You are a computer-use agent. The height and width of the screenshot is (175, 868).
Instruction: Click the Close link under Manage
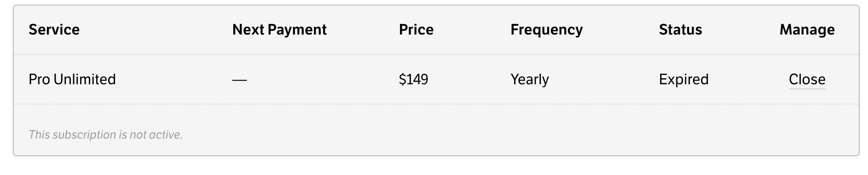(x=807, y=79)
